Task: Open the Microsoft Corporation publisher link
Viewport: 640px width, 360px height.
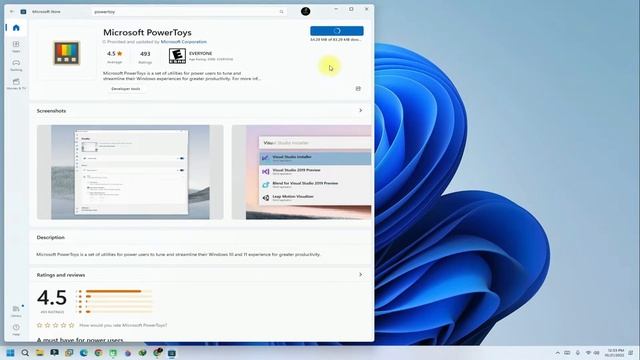Action: pyautogui.click(x=184, y=42)
